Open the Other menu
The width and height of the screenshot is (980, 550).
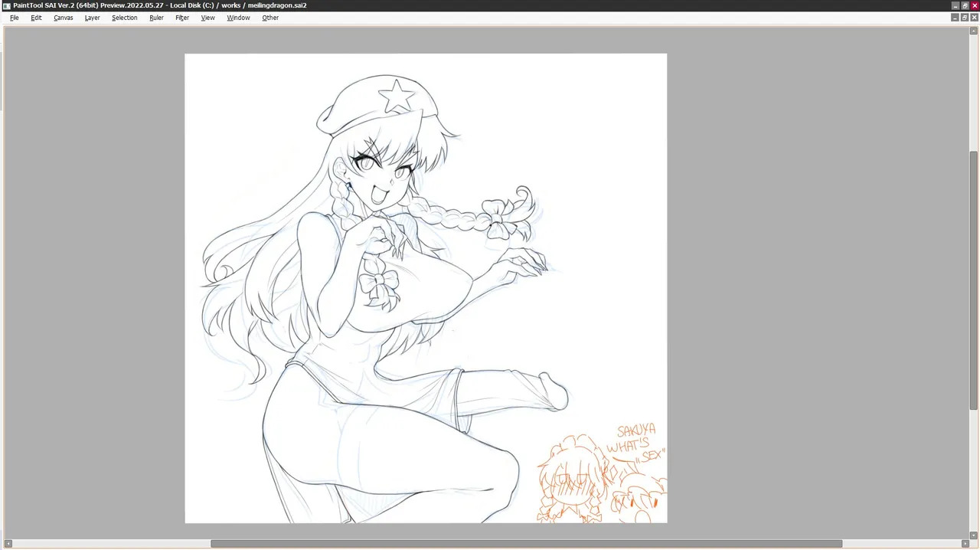[270, 18]
